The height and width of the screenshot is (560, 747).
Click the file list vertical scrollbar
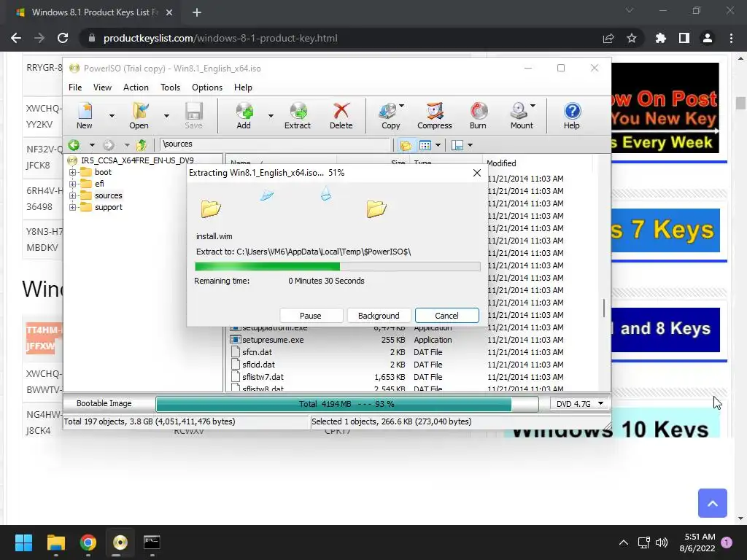[604, 308]
